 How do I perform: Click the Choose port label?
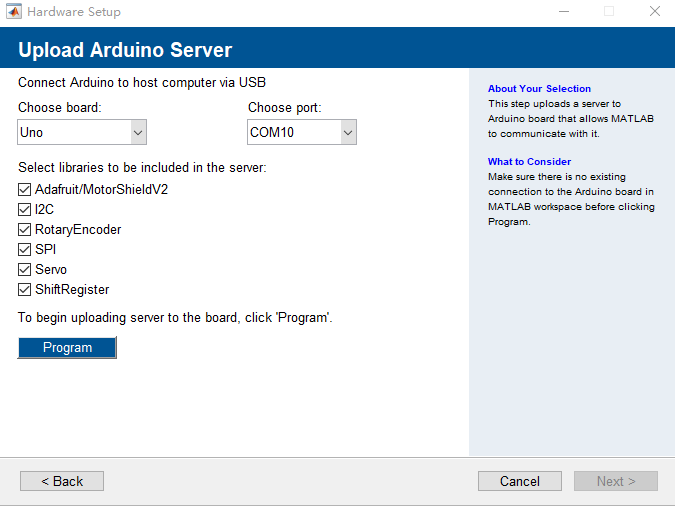click(285, 107)
